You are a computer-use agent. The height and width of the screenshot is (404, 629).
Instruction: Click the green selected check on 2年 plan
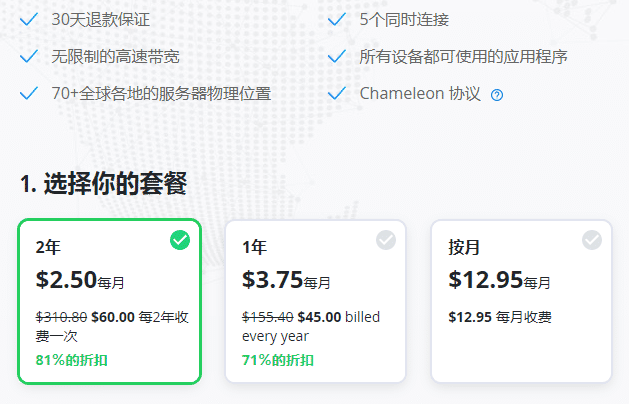pyautogui.click(x=180, y=240)
